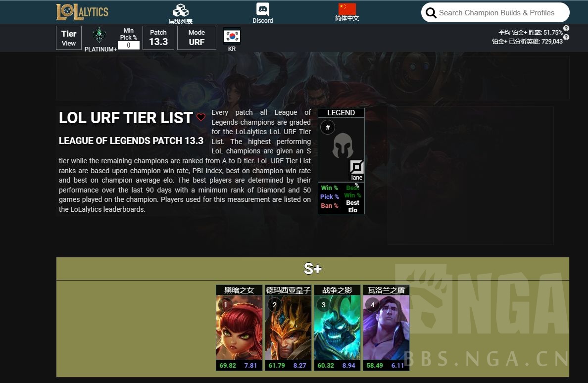Click the 瓦洛兰之盾 champion name
588x383 pixels.
(x=386, y=290)
